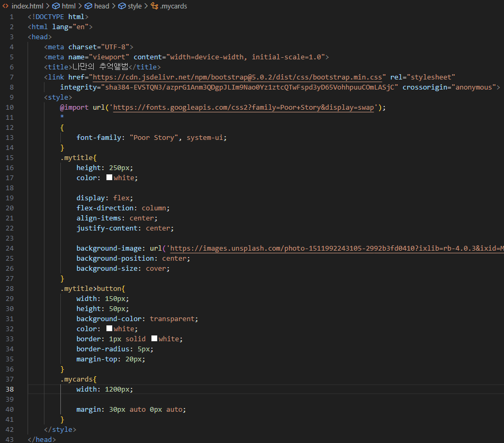
Task: Click the integrity sha384 hash string
Action: point(249,87)
